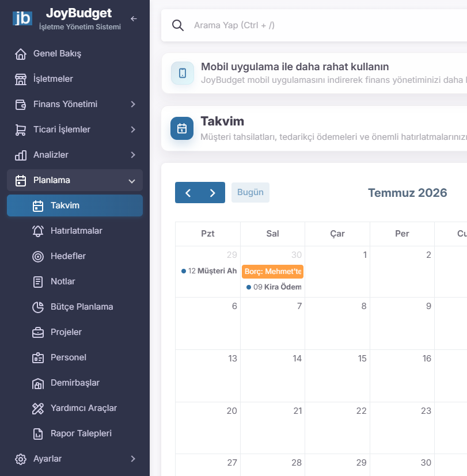The width and height of the screenshot is (467, 476).
Task: Select Takvim in the sidebar
Action: (75, 205)
